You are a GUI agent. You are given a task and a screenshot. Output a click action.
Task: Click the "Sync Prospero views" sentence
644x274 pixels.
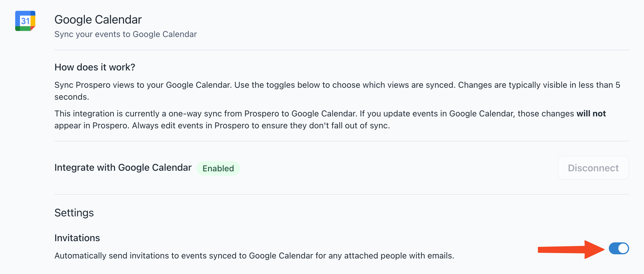point(143,85)
